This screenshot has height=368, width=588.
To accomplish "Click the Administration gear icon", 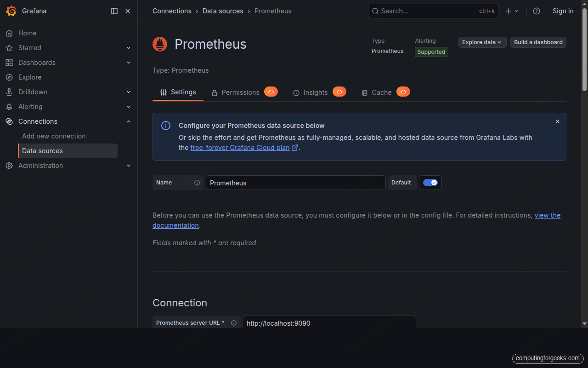I will point(9,165).
